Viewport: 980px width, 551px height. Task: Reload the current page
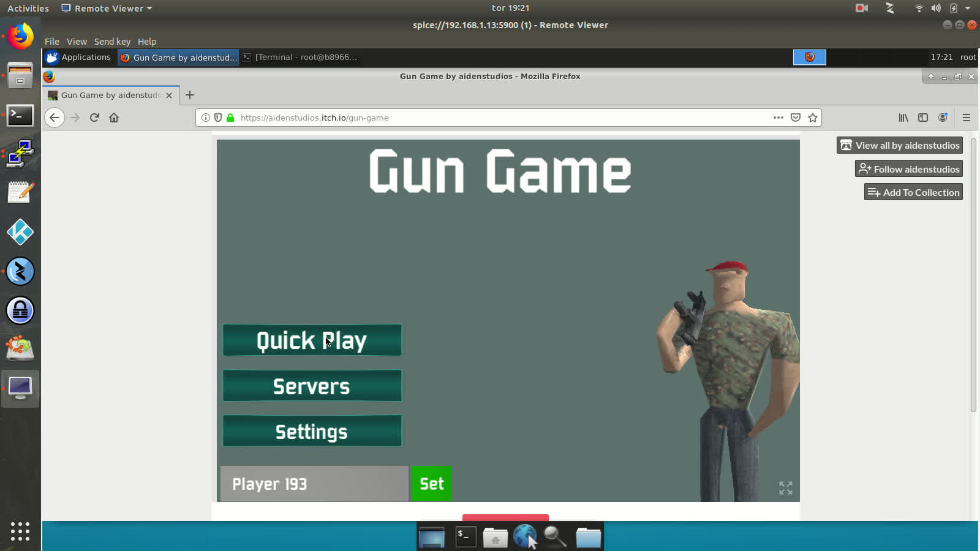coord(94,118)
